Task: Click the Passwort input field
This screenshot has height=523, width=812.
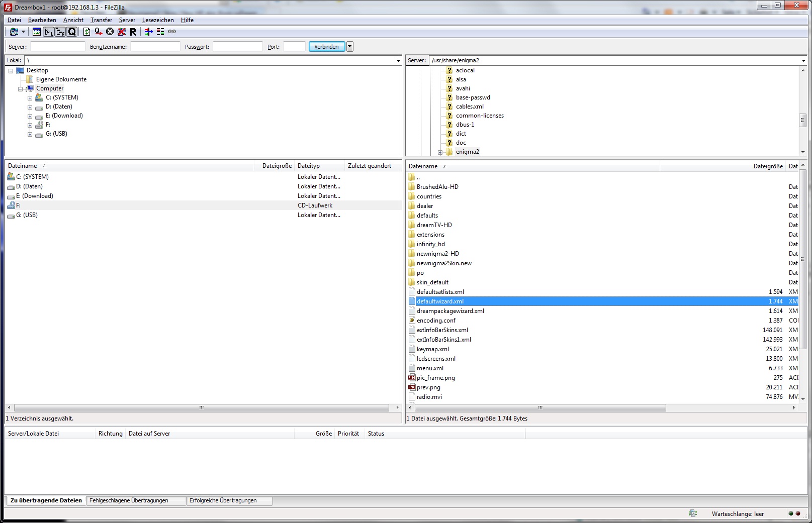Action: (237, 47)
